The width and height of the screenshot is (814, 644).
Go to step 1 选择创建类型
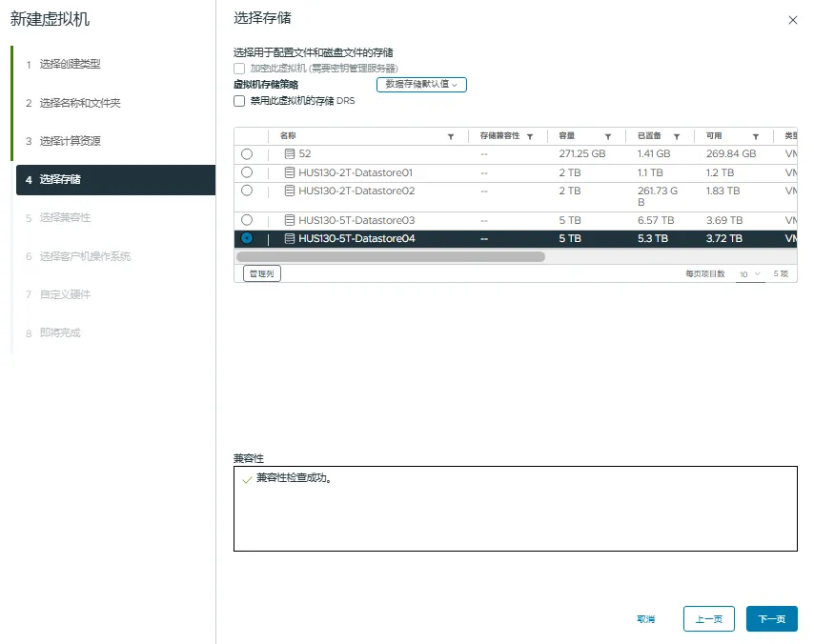[x=71, y=64]
